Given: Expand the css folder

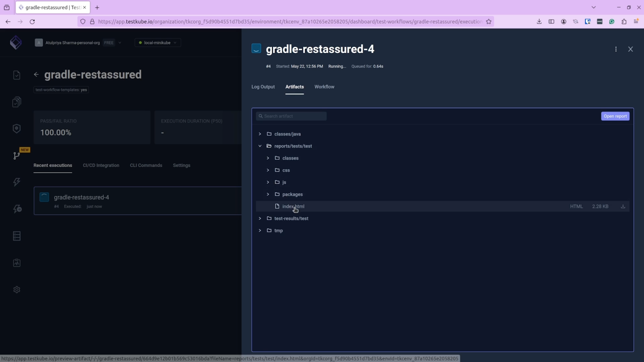Looking at the screenshot, I should pyautogui.click(x=268, y=170).
